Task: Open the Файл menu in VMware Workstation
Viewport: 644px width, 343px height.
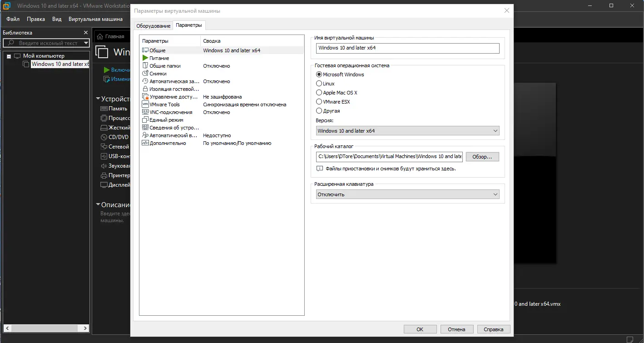Action: [13, 19]
